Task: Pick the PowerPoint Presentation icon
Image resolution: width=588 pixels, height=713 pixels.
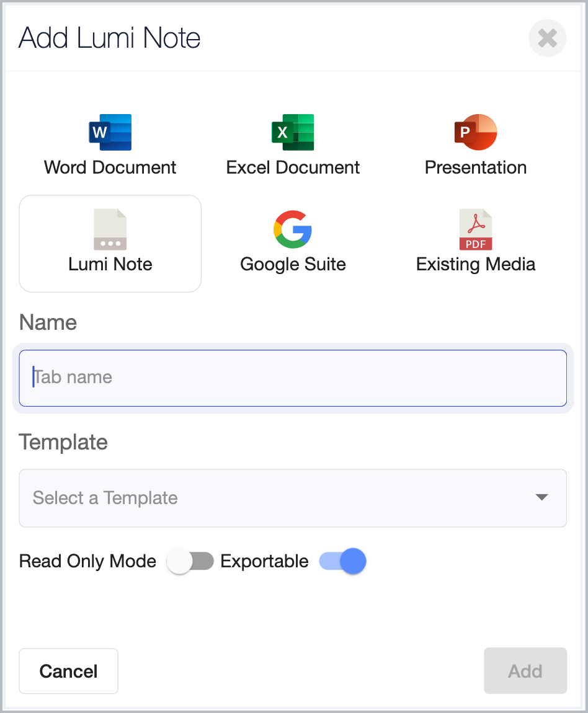Action: point(476,132)
